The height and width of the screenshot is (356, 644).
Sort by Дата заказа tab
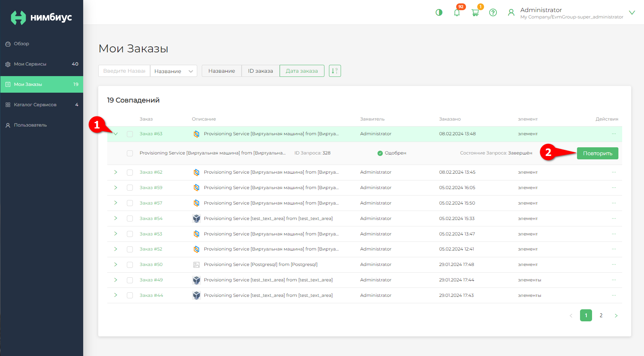[x=302, y=71]
